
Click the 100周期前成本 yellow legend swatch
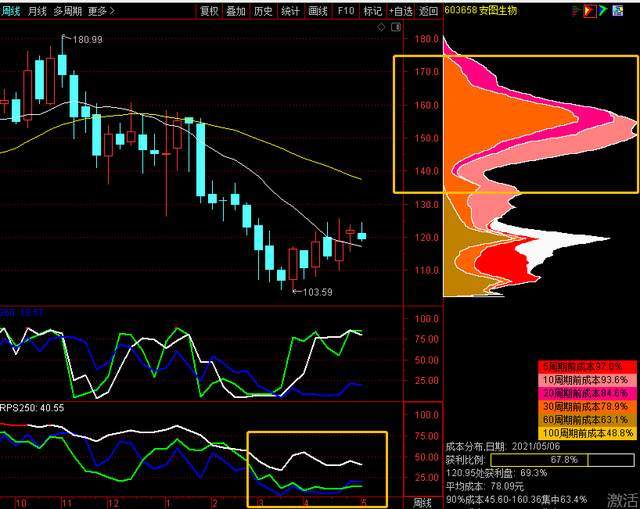[x=587, y=433]
